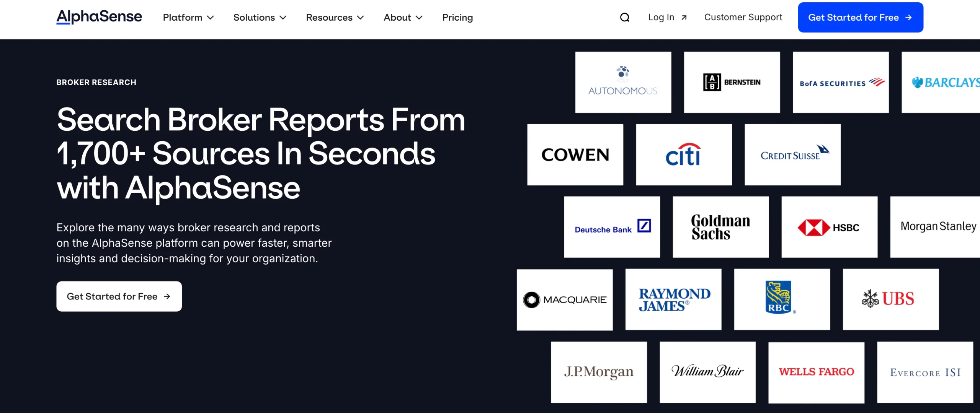980x413 pixels.
Task: Click the Goldman Sachs logo tile
Action: pyautogui.click(x=720, y=227)
